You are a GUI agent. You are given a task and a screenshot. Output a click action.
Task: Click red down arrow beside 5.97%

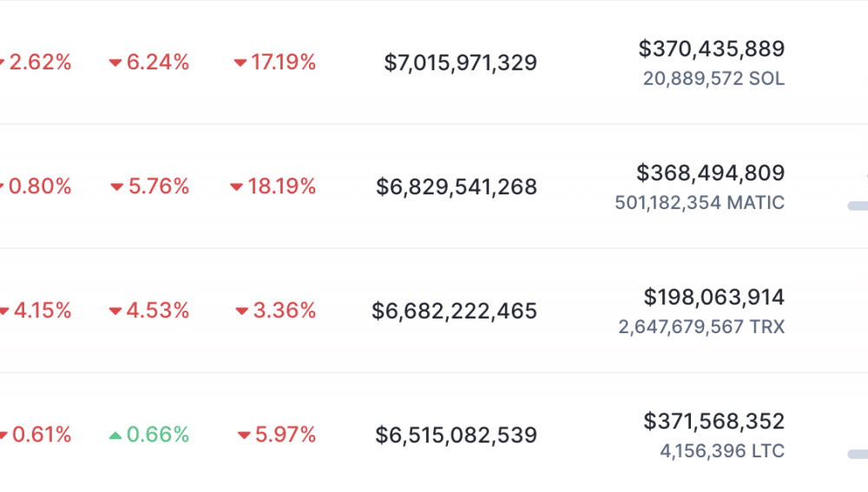pos(244,436)
